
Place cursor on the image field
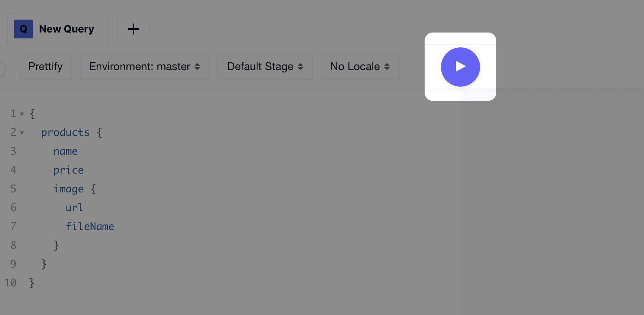(68, 189)
